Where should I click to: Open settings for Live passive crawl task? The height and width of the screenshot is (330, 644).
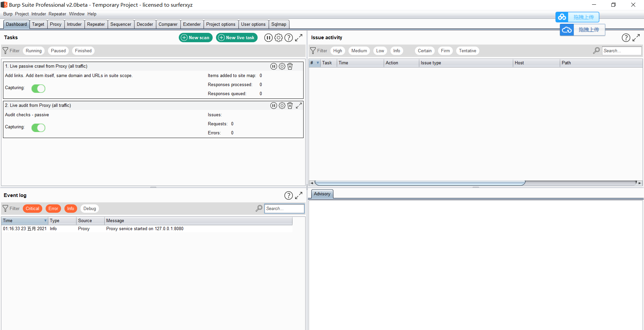point(282,66)
